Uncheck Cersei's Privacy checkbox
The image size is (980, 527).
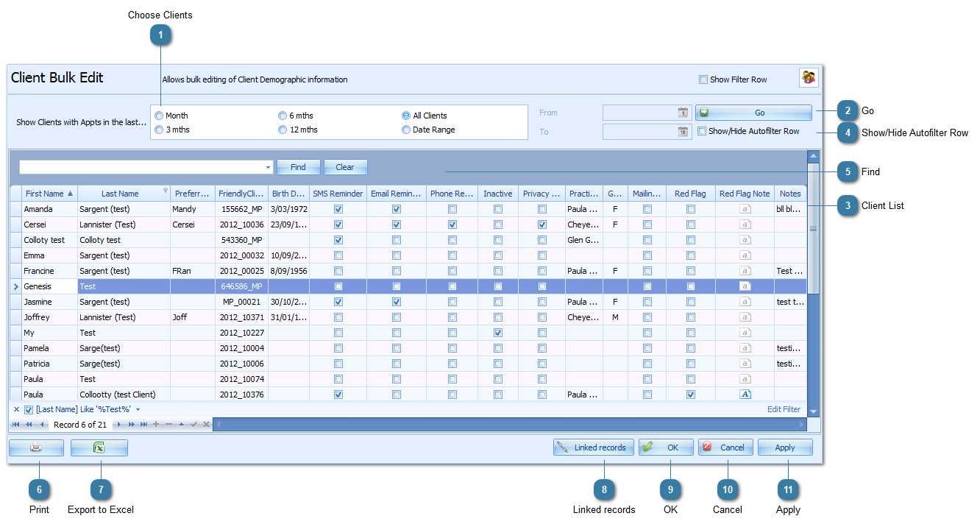coord(542,224)
